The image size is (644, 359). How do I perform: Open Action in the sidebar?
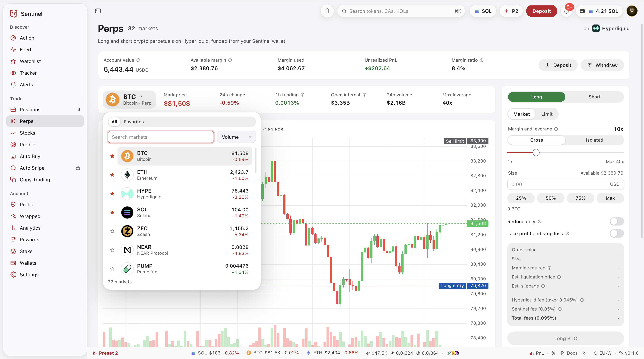point(45,38)
